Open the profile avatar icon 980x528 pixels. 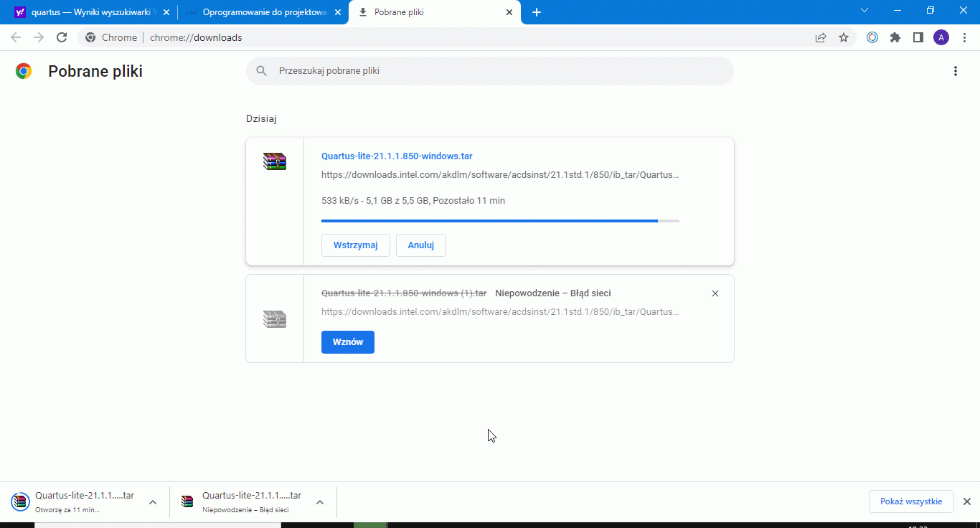click(x=941, y=37)
